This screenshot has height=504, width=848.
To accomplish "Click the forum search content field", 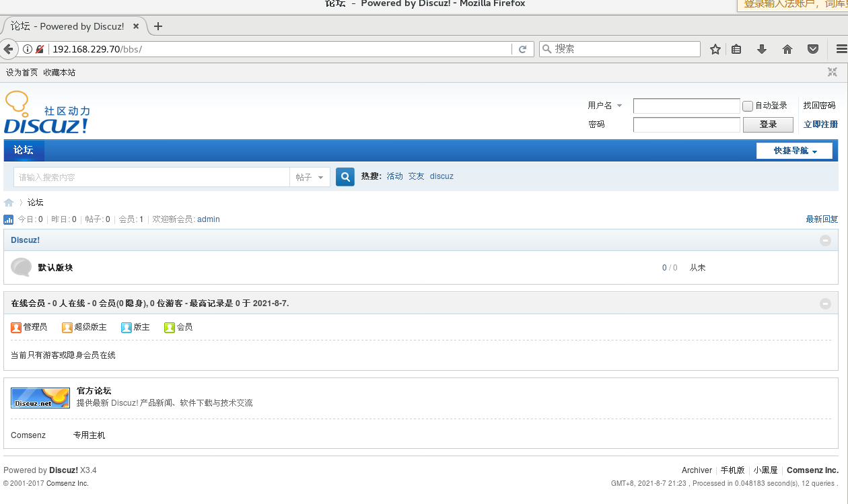I will pos(151,177).
